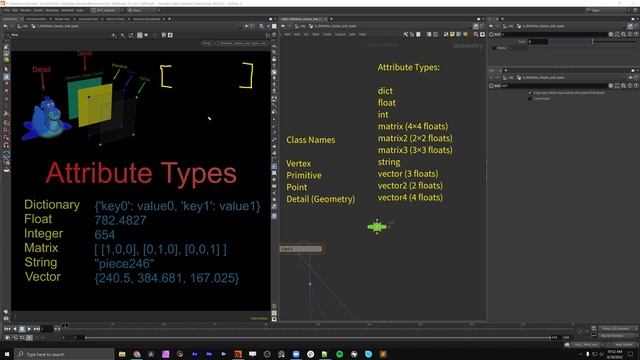
Task: Open File Explorer from taskbar
Action: [122, 354]
